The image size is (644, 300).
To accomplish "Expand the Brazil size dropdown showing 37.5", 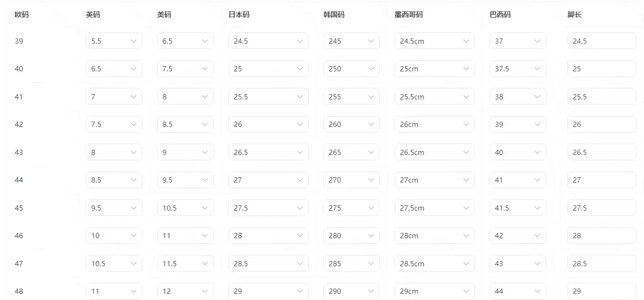I will tap(518, 69).
